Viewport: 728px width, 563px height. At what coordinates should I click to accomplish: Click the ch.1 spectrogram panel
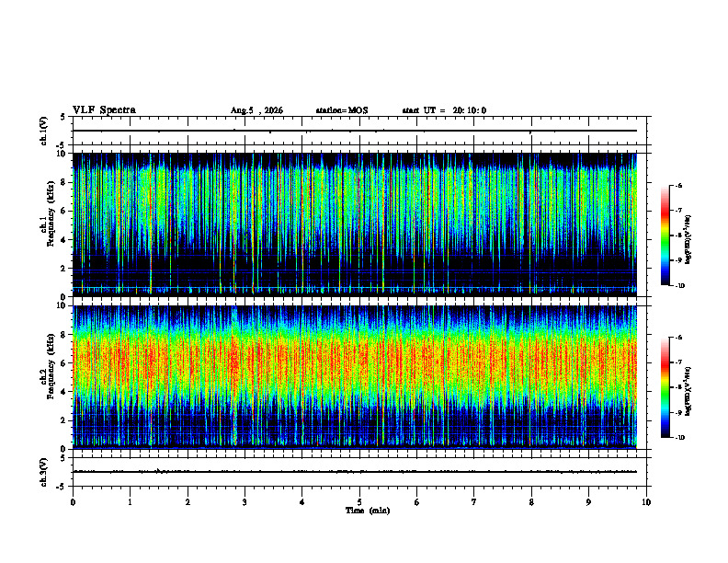(355, 224)
